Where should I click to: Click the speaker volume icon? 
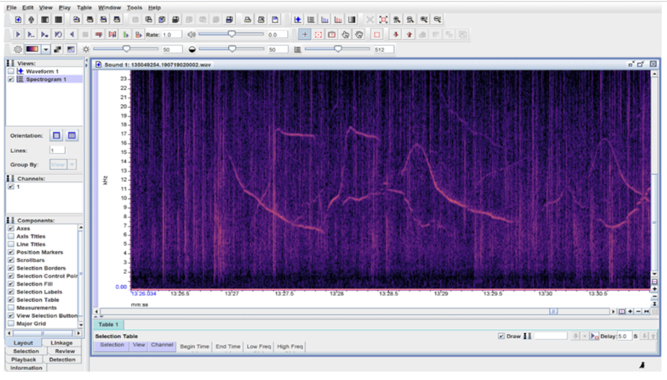coord(192,34)
